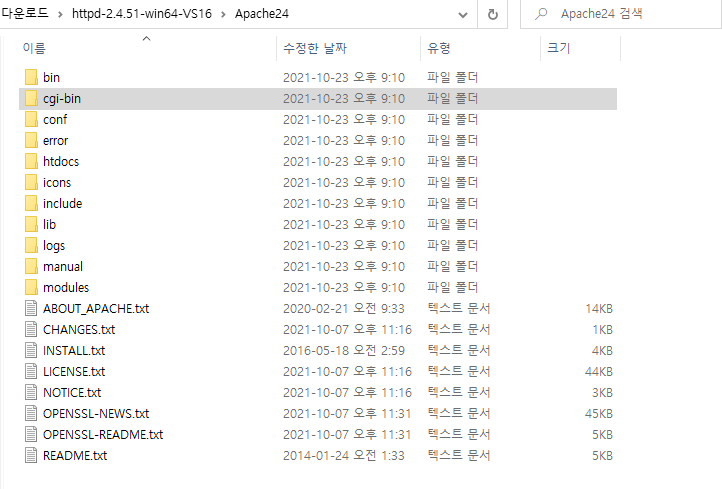Click the 45KB size of OPENSSL-NEWS.txt
The width and height of the screenshot is (722, 489).
(x=599, y=413)
